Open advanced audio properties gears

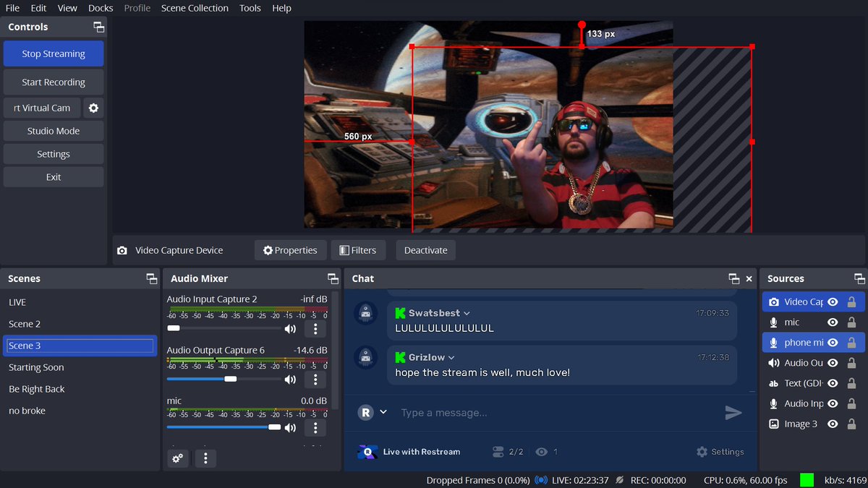point(177,458)
